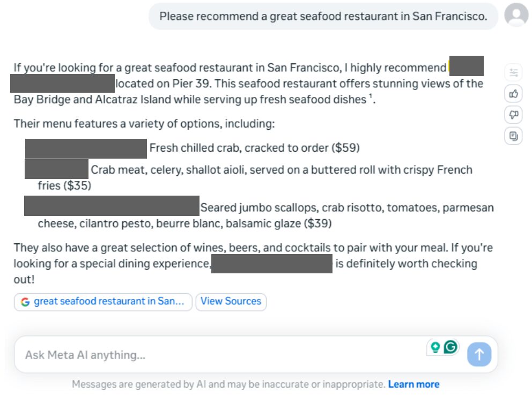Image resolution: width=532 pixels, height=395 pixels.
Task: Click the green Grammarly G icon
Action: [451, 347]
